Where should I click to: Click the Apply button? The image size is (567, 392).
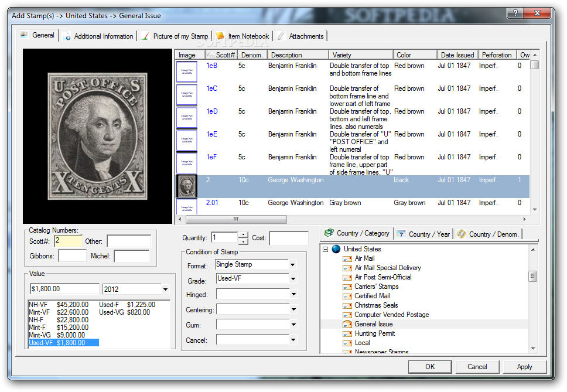(x=525, y=367)
